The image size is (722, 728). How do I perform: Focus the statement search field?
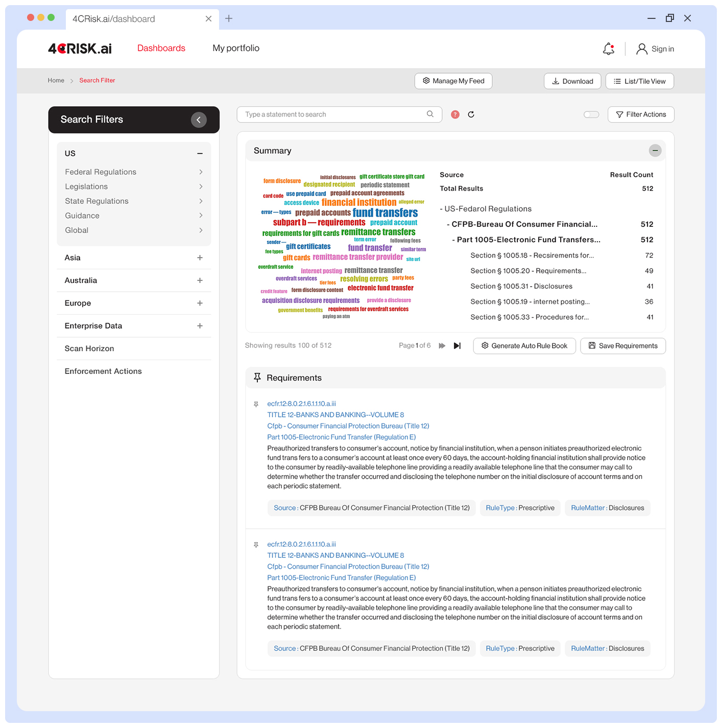[340, 114]
